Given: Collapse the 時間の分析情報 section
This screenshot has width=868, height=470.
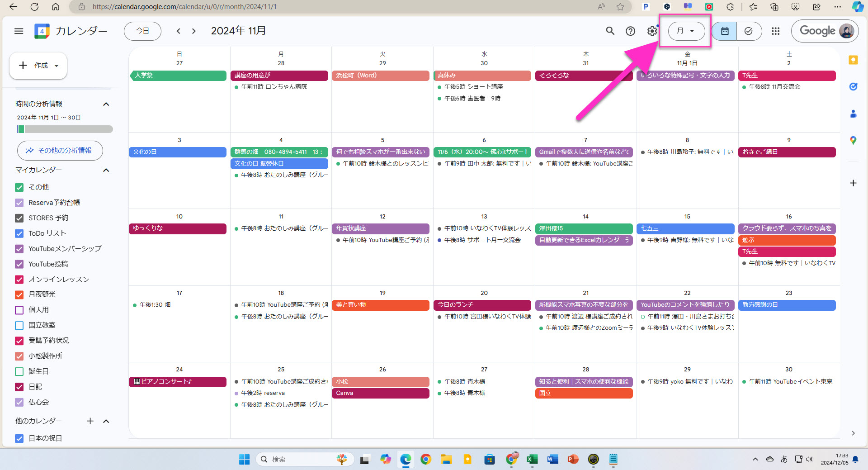Looking at the screenshot, I should pos(106,104).
